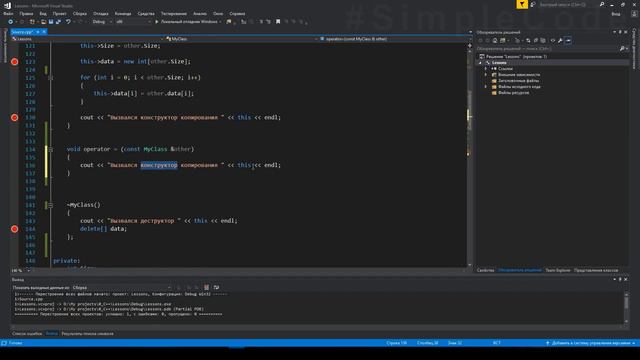Collapse the Lessons project node

[480, 63]
